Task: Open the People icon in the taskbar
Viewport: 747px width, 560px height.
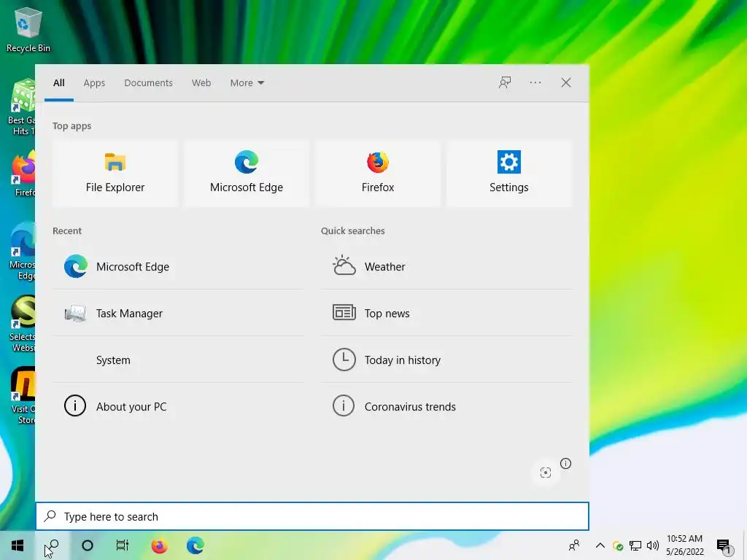Action: (575, 545)
